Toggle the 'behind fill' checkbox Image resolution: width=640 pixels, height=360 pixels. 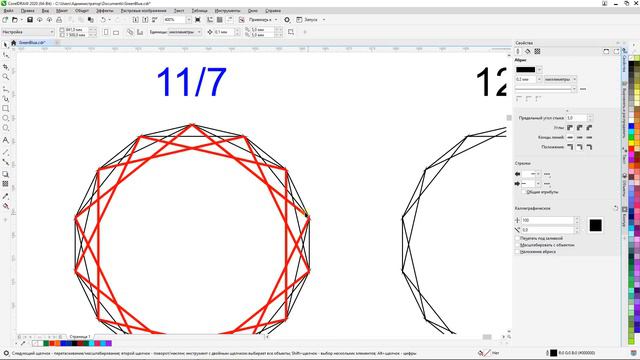517,238
